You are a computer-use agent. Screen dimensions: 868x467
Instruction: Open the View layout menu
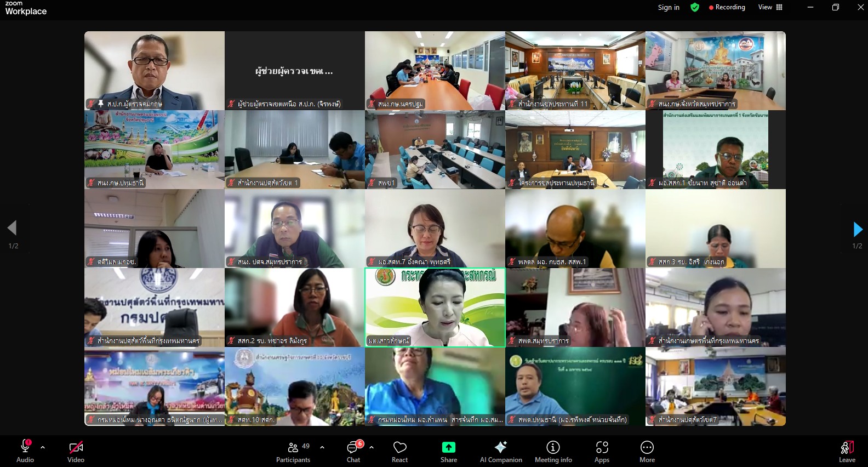point(770,7)
